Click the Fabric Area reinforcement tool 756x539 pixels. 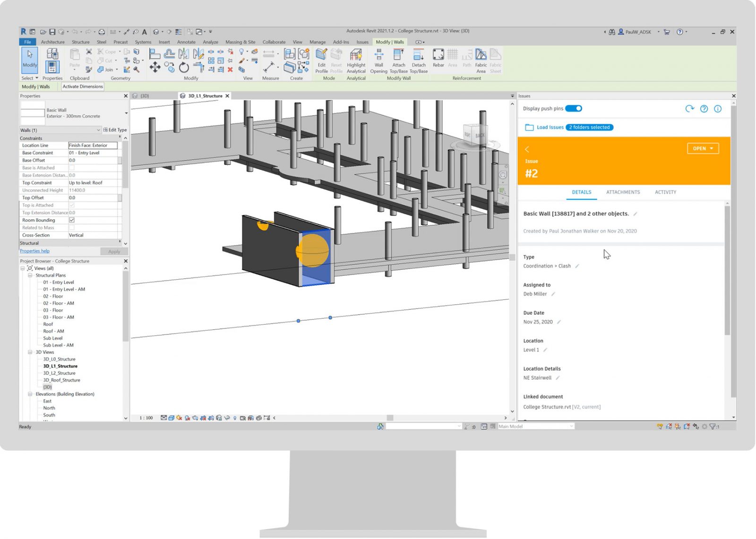click(481, 60)
